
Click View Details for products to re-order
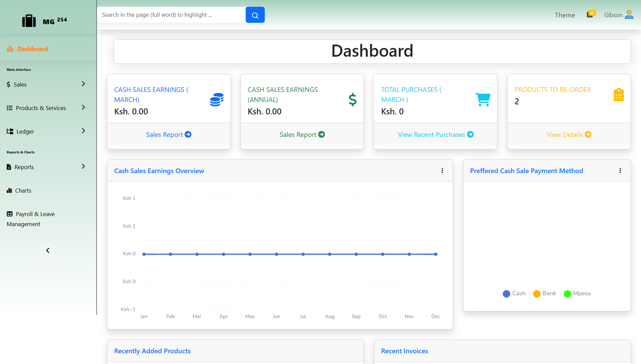tap(569, 135)
